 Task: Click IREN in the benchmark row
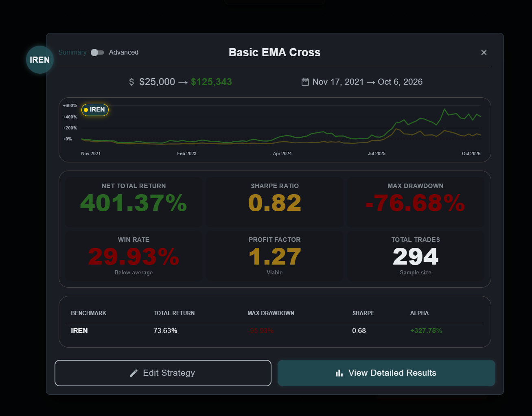click(x=79, y=331)
